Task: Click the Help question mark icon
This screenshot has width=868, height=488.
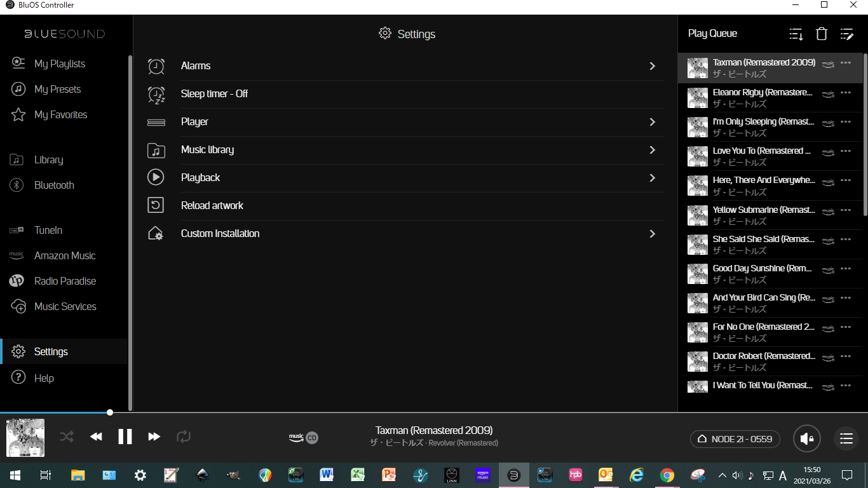Action: point(18,378)
